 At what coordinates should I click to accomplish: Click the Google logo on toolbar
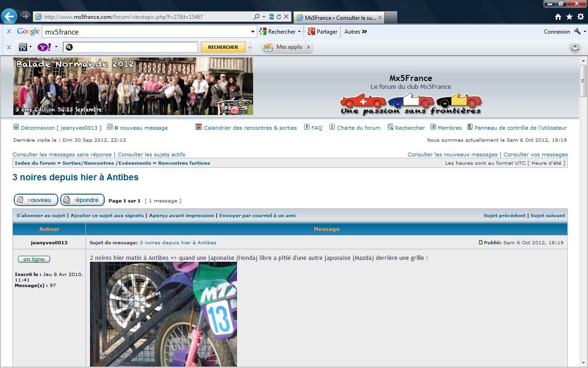click(x=28, y=32)
